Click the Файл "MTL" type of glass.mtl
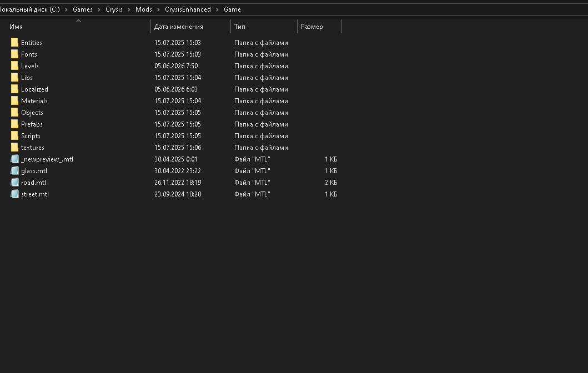588x373 pixels. pos(252,171)
